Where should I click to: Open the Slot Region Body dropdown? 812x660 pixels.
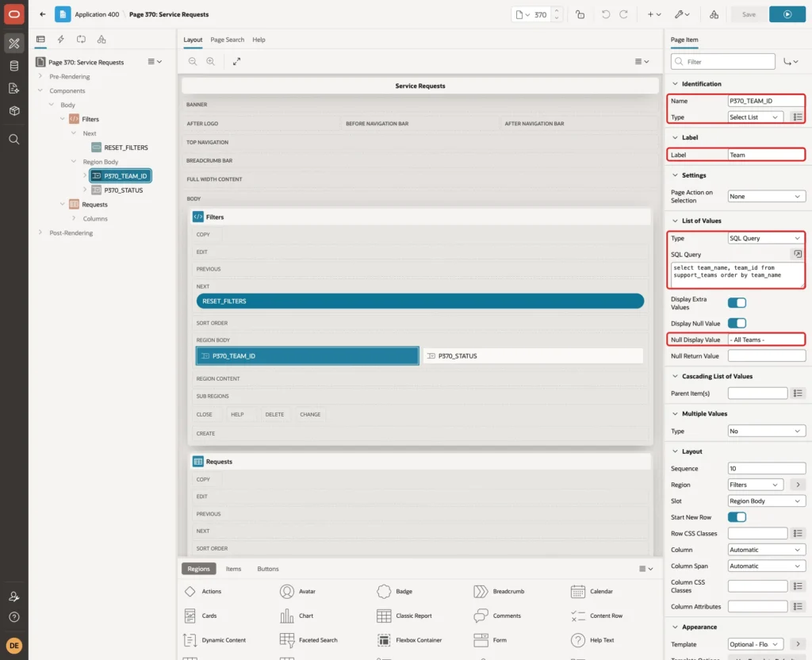pyautogui.click(x=767, y=501)
